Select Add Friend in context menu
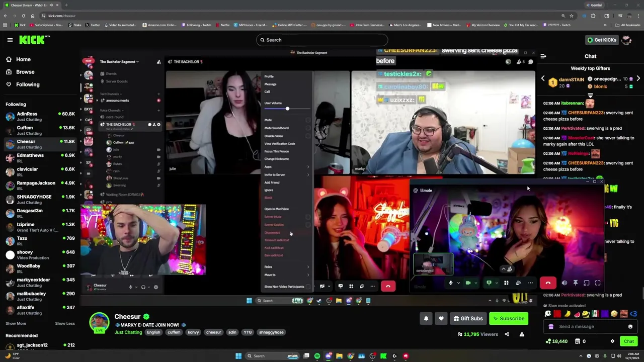Viewport: 644px width, 362px height. pos(272,183)
